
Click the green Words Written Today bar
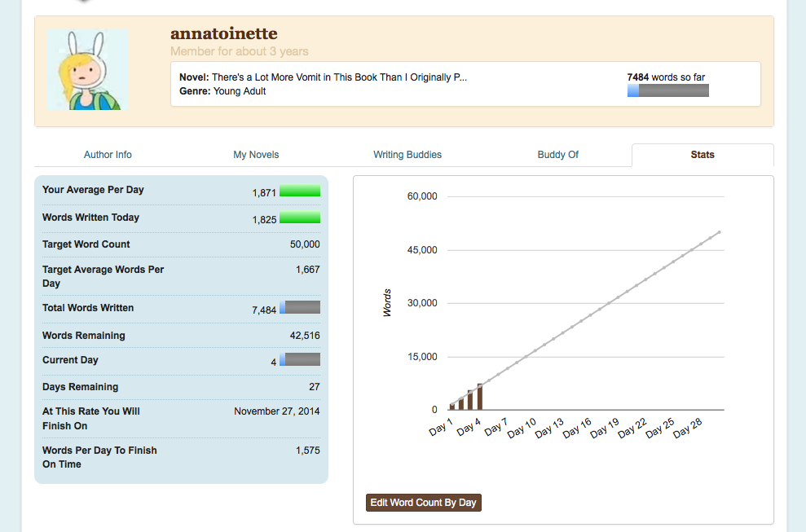(299, 218)
